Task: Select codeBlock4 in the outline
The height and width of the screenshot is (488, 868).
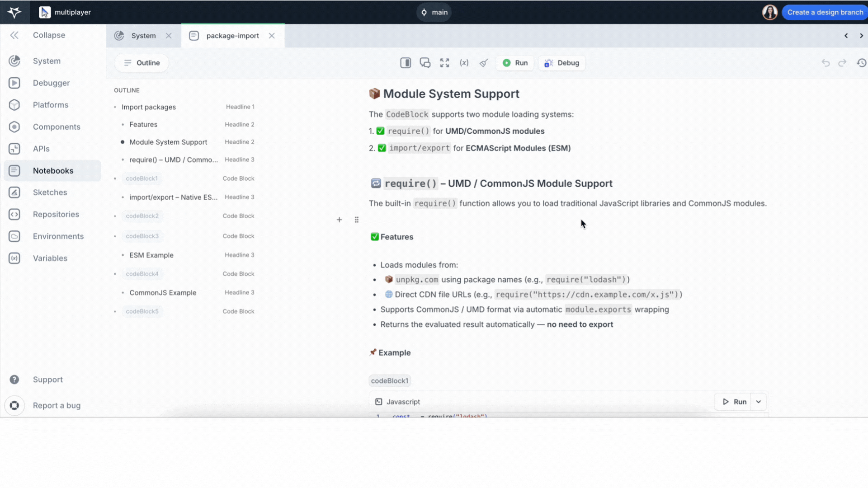Action: point(142,274)
